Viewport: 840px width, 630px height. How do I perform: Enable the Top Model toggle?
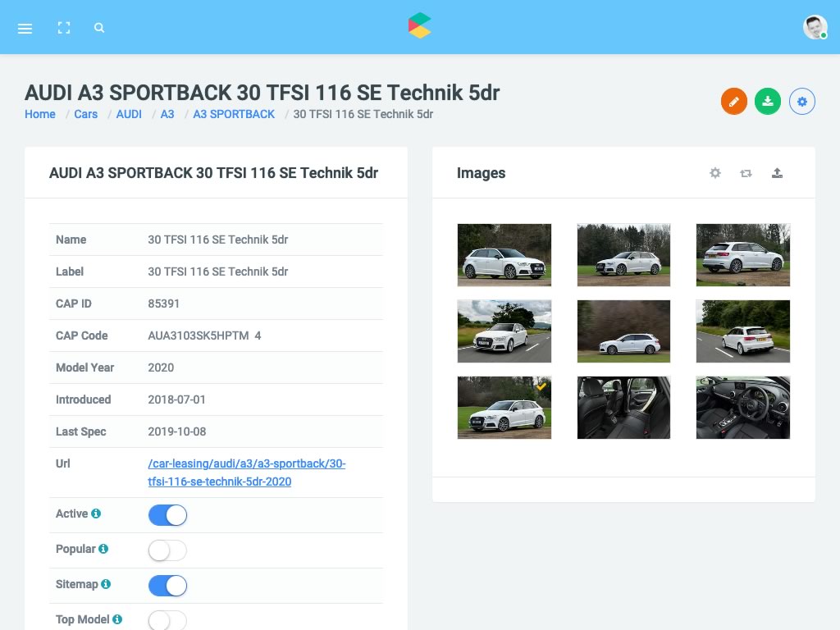pos(167,621)
